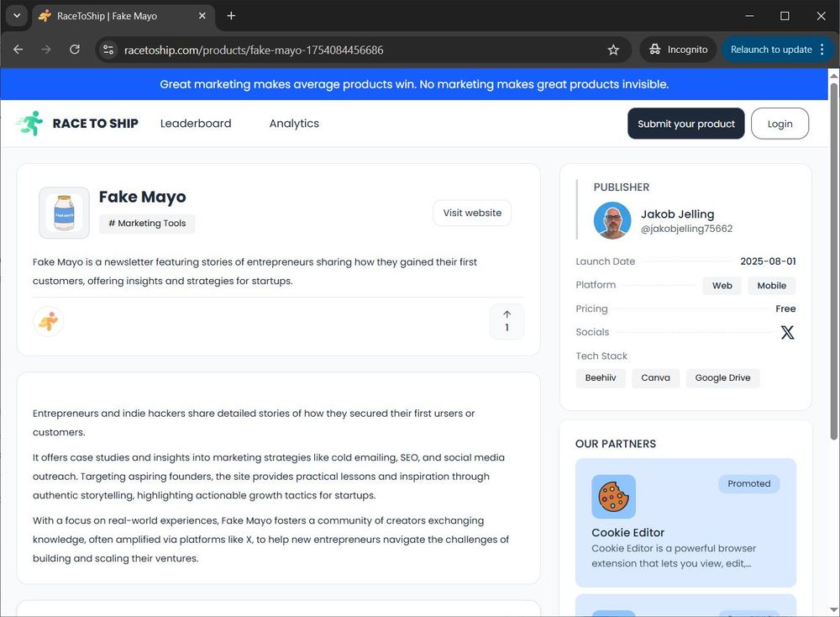Screen dimensions: 840x617
Task: Open the Chrome three-dot menu
Action: tap(822, 50)
